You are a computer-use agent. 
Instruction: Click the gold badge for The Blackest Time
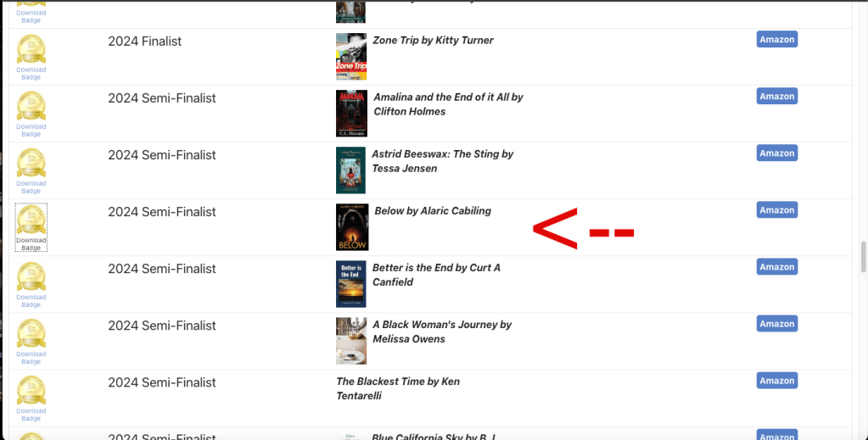tap(31, 391)
